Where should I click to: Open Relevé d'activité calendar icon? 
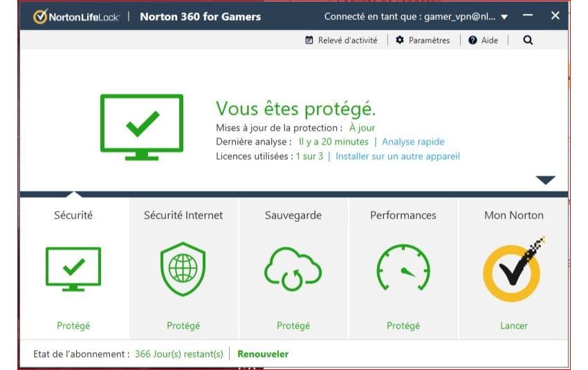[x=309, y=40]
